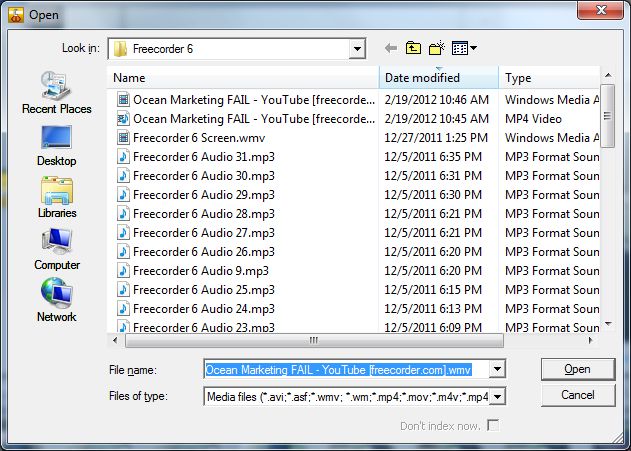Click the date 12/27/2011 1:25 PM
Viewport: 631px width, 451px height.
(x=436, y=138)
